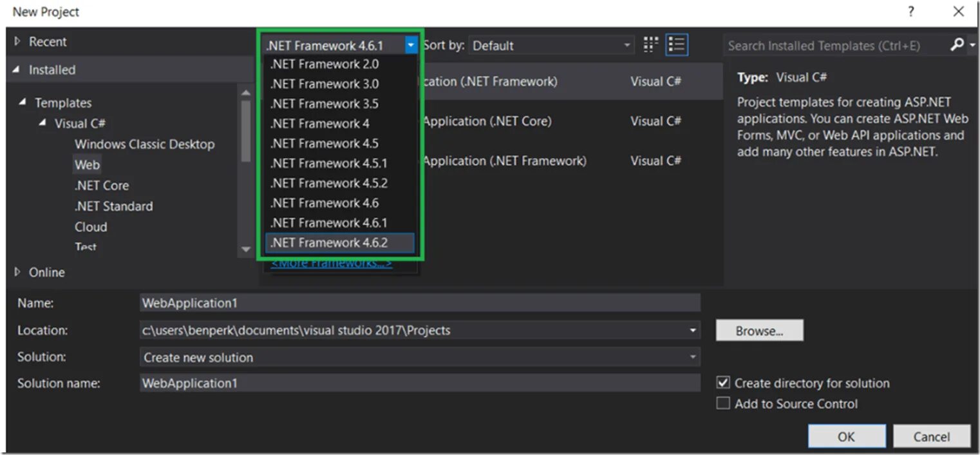The width and height of the screenshot is (980, 455).
Task: Toggle Create directory for solution checkbox
Action: tap(723, 382)
